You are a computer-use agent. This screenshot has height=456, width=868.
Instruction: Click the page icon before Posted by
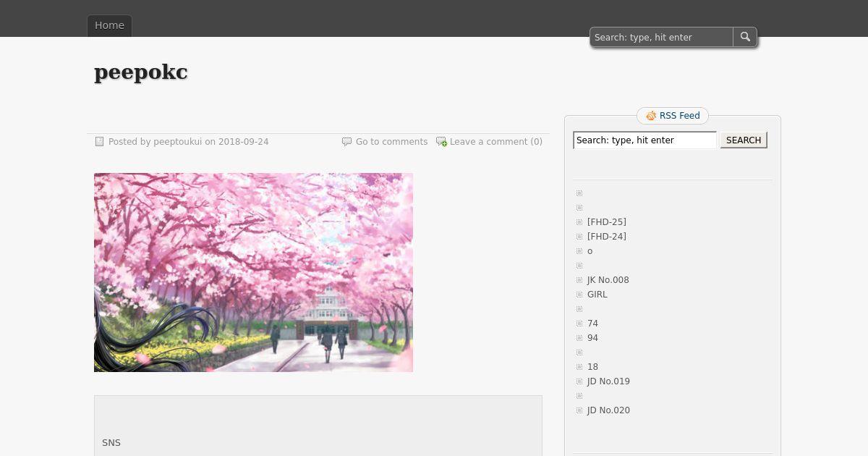point(100,142)
